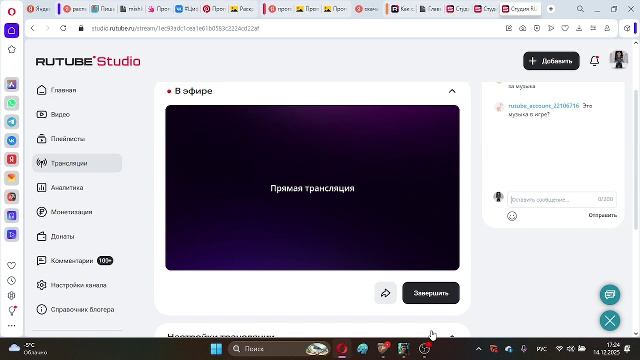The height and width of the screenshot is (360, 640).
Task: Click the RUTUBE Studio logo
Action: [x=88, y=61]
